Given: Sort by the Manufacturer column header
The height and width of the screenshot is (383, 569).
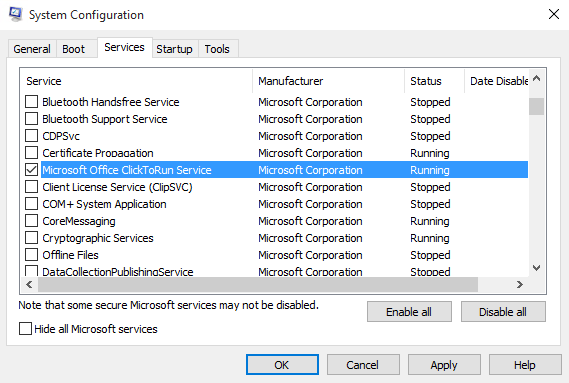Looking at the screenshot, I should tap(328, 81).
